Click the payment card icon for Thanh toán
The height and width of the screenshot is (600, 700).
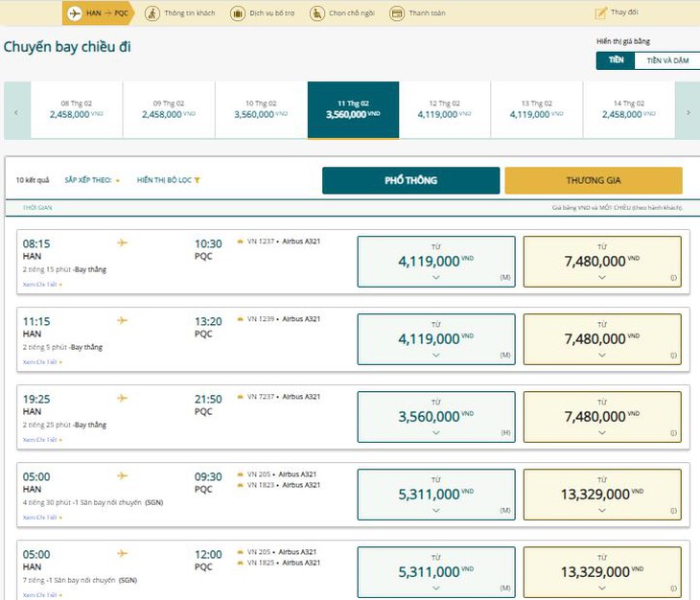point(397,13)
